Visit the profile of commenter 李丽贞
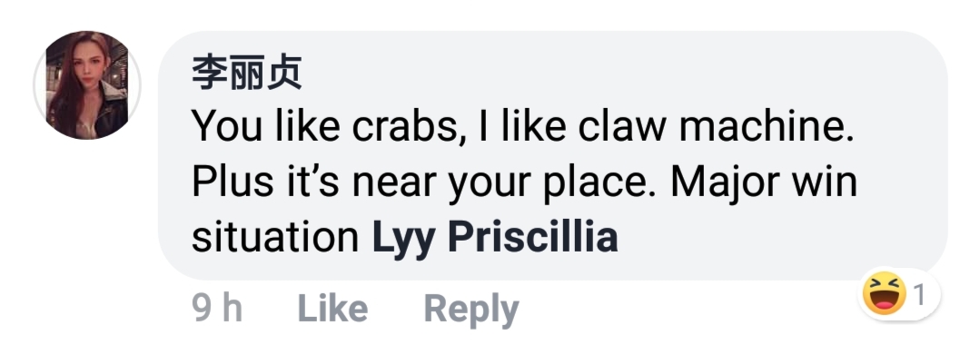 246,73
